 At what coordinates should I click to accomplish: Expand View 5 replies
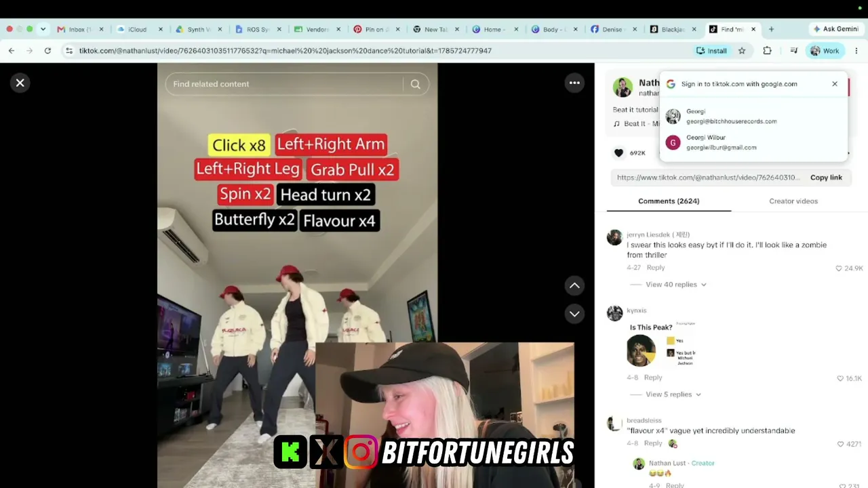point(673,394)
